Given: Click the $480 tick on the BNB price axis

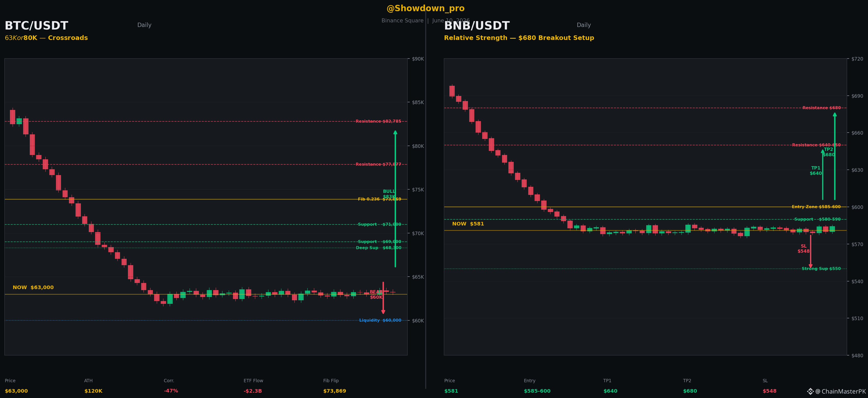Looking at the screenshot, I should (858, 356).
